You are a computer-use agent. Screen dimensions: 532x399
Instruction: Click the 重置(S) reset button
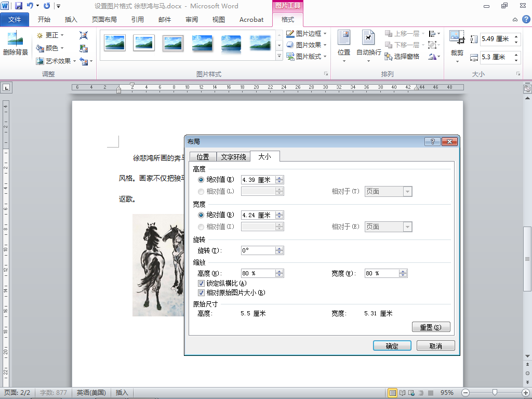pos(431,327)
